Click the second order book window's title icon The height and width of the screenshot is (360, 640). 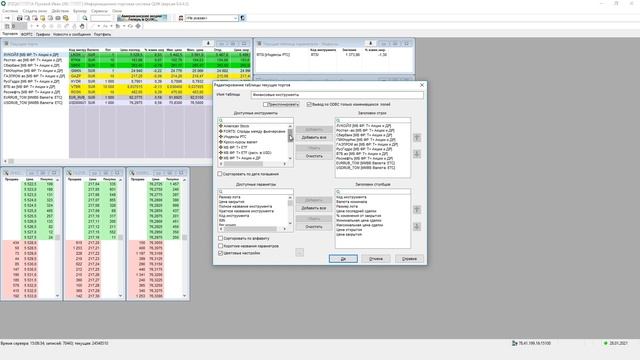69,173
